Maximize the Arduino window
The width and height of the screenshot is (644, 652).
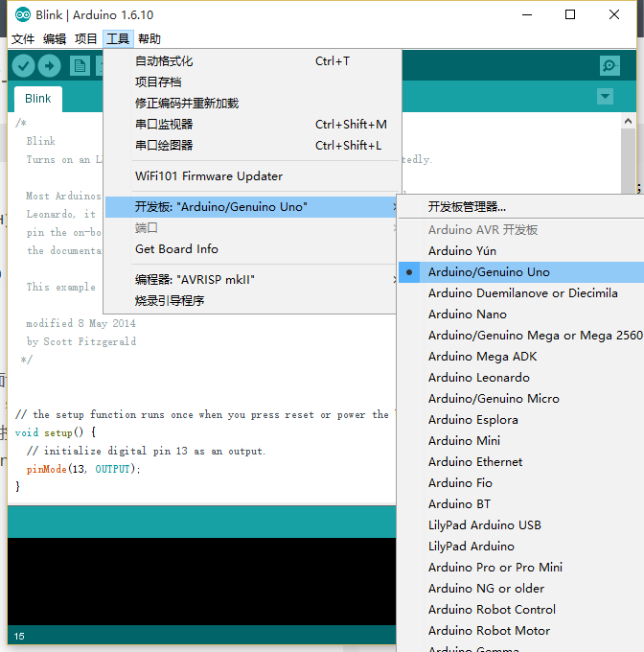click(x=570, y=15)
